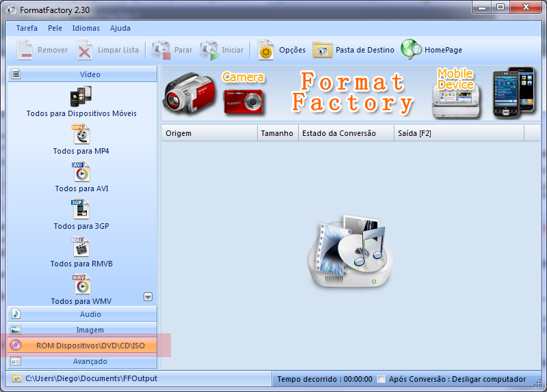Open the Idiomas menu

coord(85,28)
